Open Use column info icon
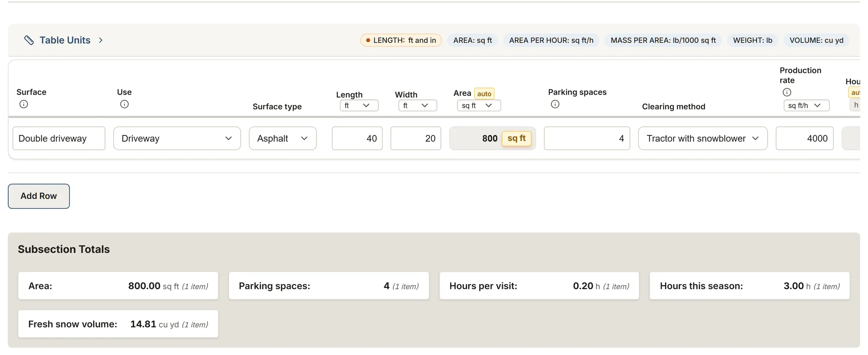The height and width of the screenshot is (355, 868). tap(125, 104)
